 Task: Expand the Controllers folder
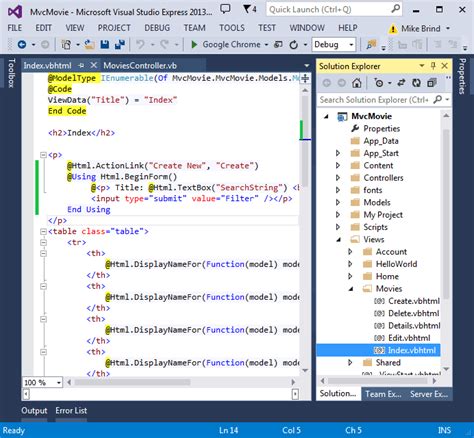click(x=338, y=178)
